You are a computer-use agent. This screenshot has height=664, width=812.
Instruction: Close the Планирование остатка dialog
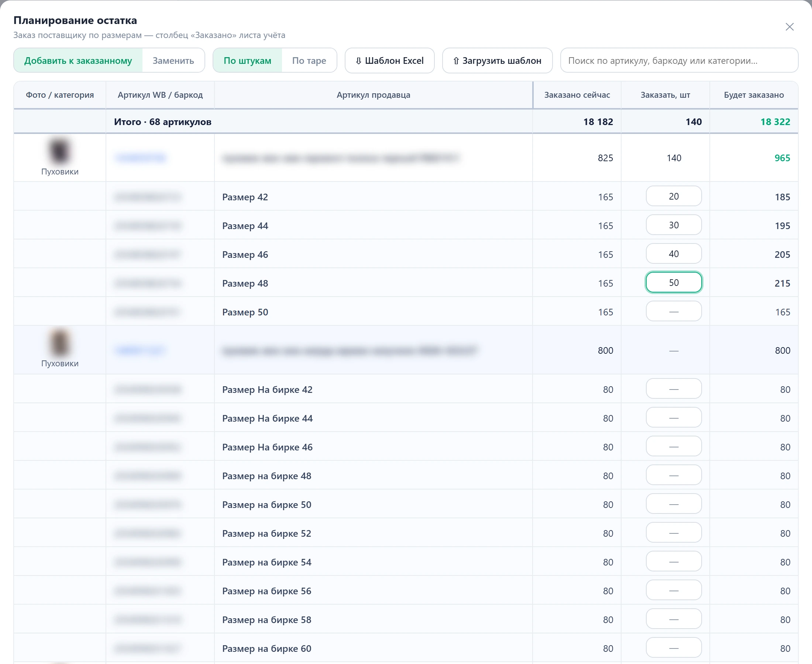(x=789, y=27)
